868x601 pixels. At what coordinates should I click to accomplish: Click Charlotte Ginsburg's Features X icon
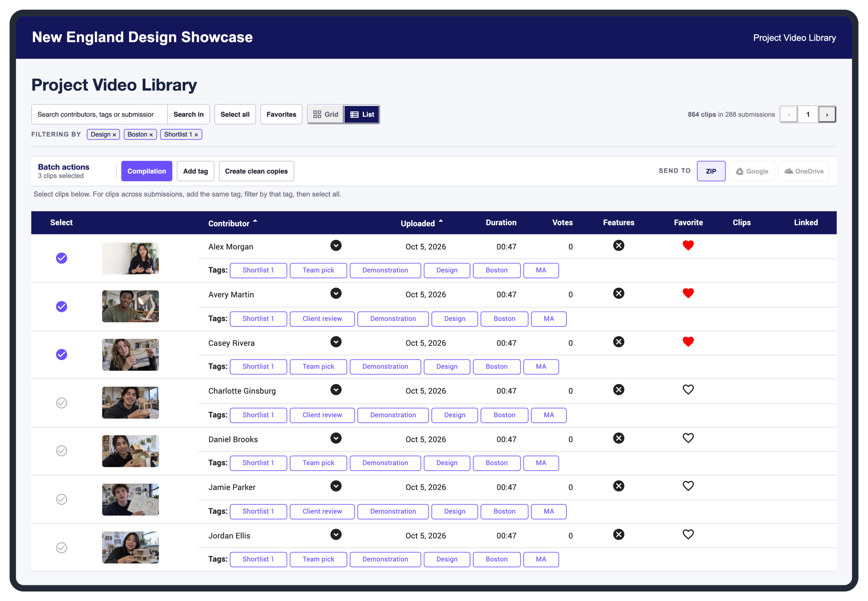click(618, 390)
